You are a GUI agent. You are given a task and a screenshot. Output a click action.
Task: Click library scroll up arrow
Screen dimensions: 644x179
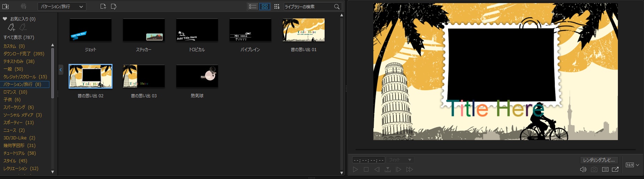342,15
